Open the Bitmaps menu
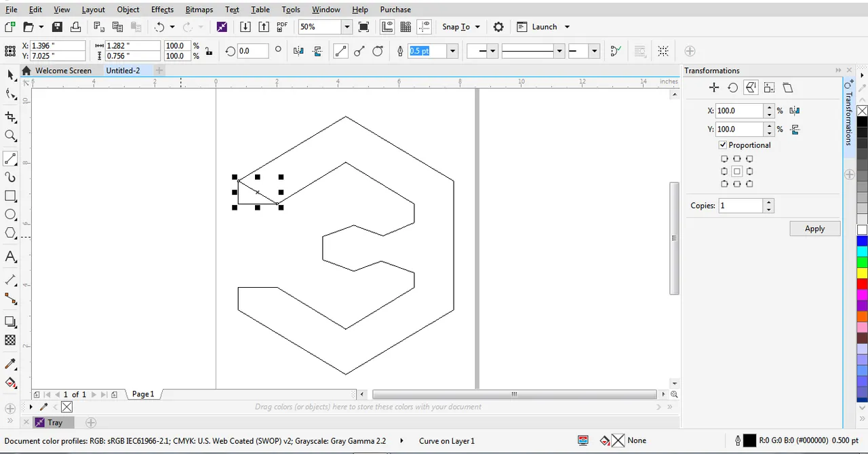The height and width of the screenshot is (454, 868). (x=199, y=10)
